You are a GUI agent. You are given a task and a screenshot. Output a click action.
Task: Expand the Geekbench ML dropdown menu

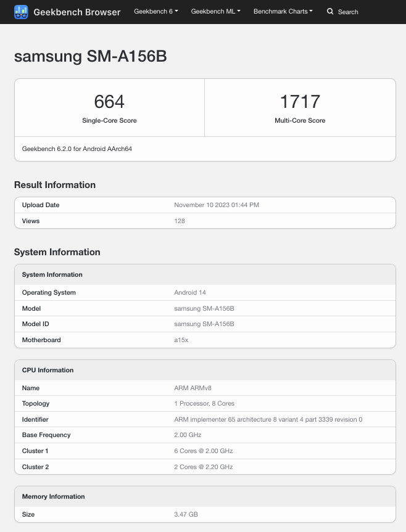[215, 12]
